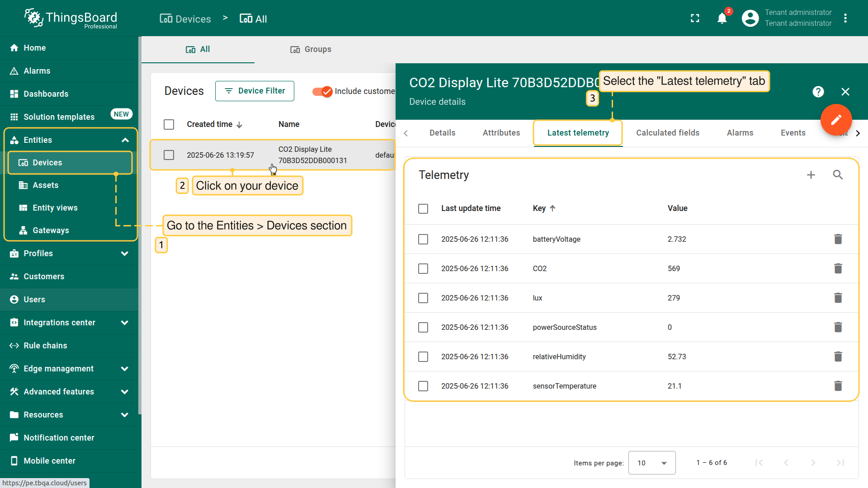Open the Rule chains section
Viewport: 868px width, 488px height.
[x=44, y=345]
